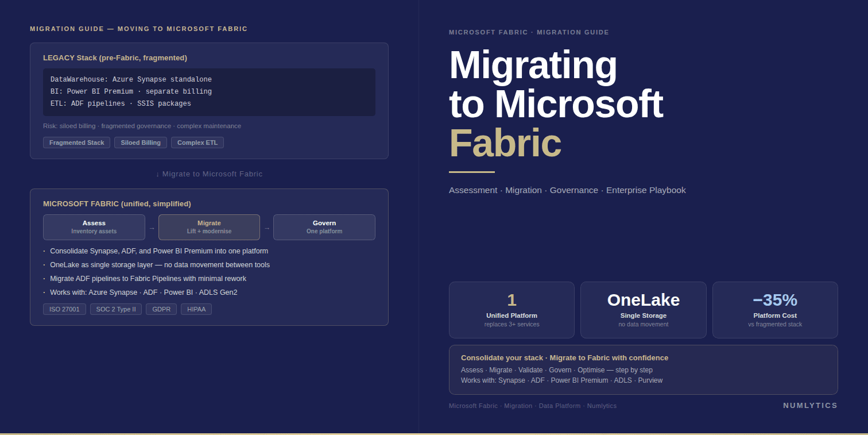
Task: Click the ETL: ADF pipelines line
Action: pyautogui.click(x=121, y=103)
